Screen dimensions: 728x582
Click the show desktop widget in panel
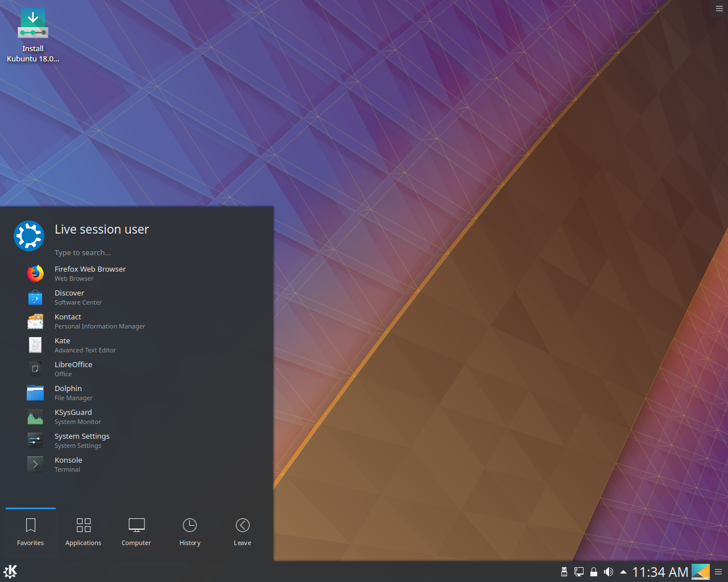click(701, 572)
